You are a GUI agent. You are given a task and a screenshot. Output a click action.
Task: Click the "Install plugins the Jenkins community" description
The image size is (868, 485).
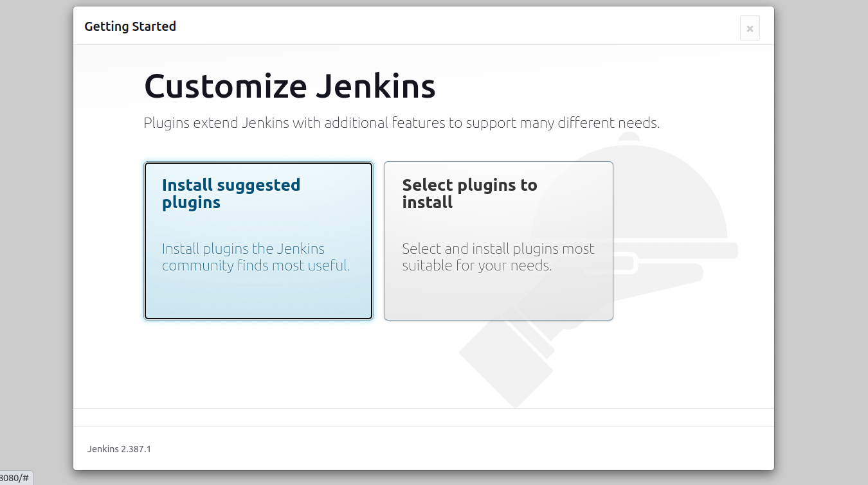click(x=256, y=257)
